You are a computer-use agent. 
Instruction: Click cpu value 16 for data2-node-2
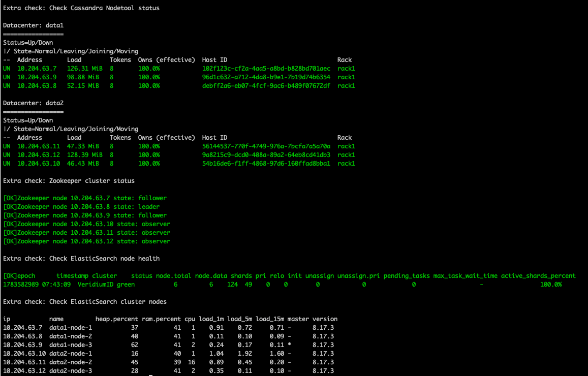192,362
